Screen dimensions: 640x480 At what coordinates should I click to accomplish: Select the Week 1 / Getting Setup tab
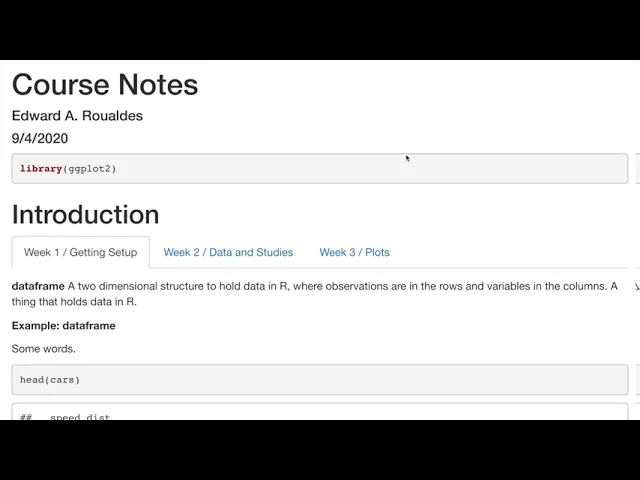click(80, 252)
